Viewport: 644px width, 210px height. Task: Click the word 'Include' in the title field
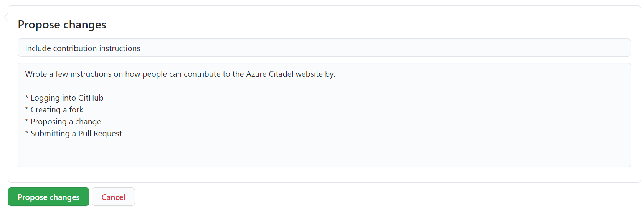(x=38, y=48)
